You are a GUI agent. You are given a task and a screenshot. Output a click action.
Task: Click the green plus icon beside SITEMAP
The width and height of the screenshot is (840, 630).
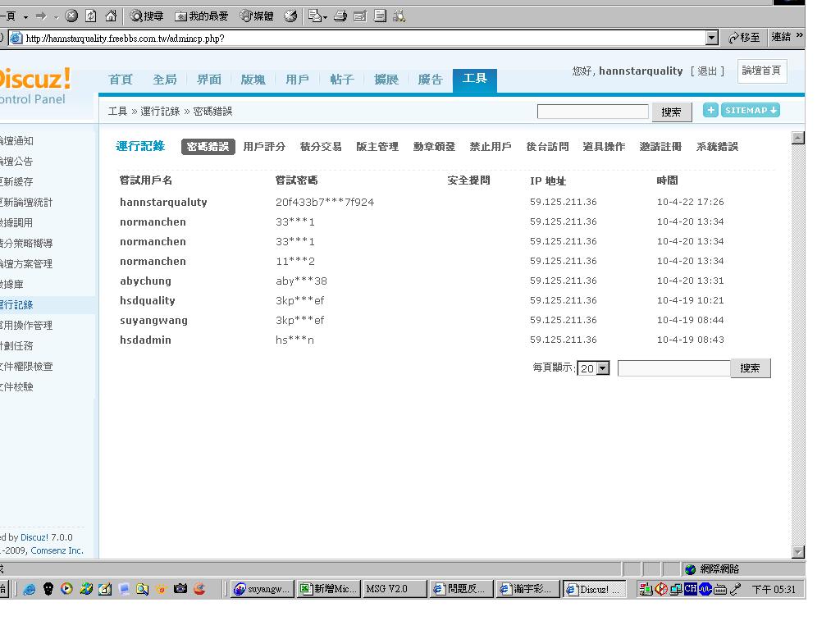pyautogui.click(x=710, y=110)
